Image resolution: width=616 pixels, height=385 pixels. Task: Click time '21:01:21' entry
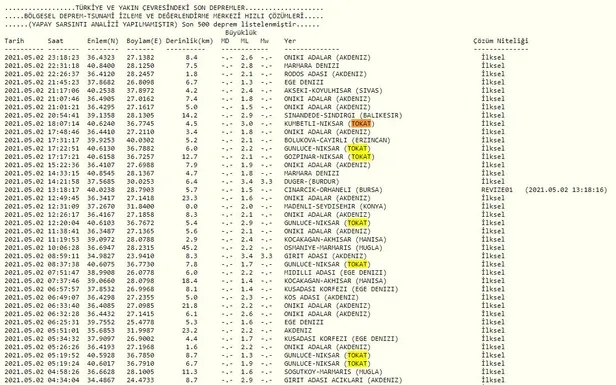pos(63,107)
